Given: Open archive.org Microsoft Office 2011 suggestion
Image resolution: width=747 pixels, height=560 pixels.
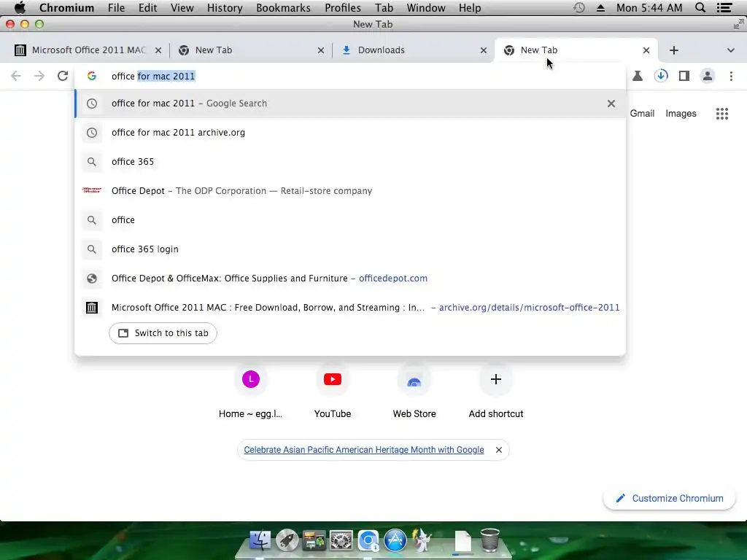Looking at the screenshot, I should (350, 308).
